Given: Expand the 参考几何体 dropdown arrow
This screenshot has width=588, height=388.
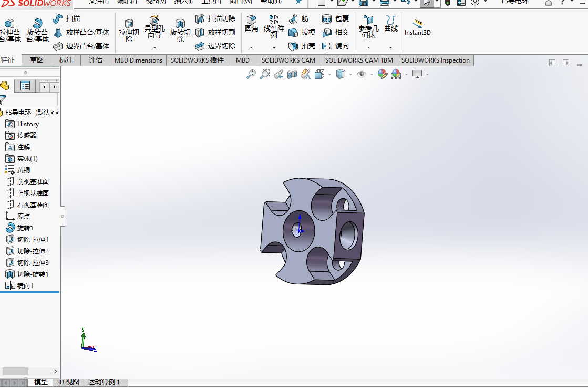Looking at the screenshot, I should click(x=368, y=48).
